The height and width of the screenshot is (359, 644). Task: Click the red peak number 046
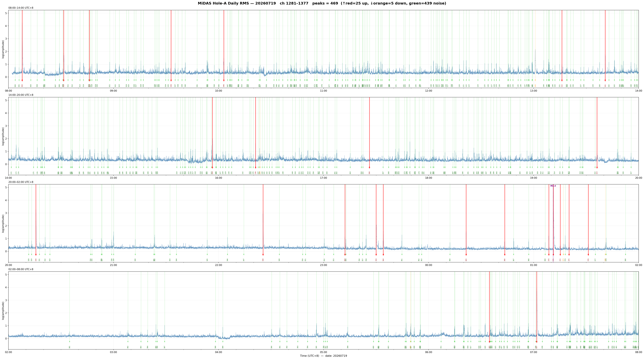[224, 86]
